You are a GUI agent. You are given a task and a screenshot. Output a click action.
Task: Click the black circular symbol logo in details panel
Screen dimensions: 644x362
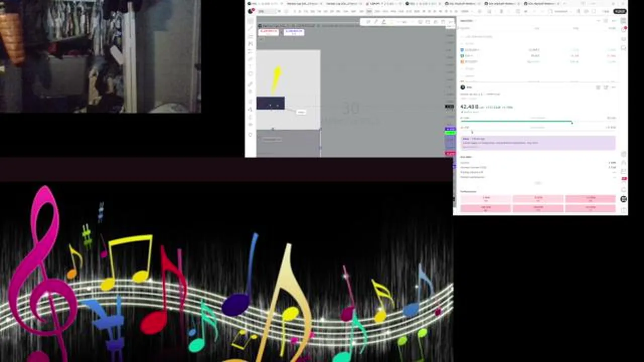(463, 87)
